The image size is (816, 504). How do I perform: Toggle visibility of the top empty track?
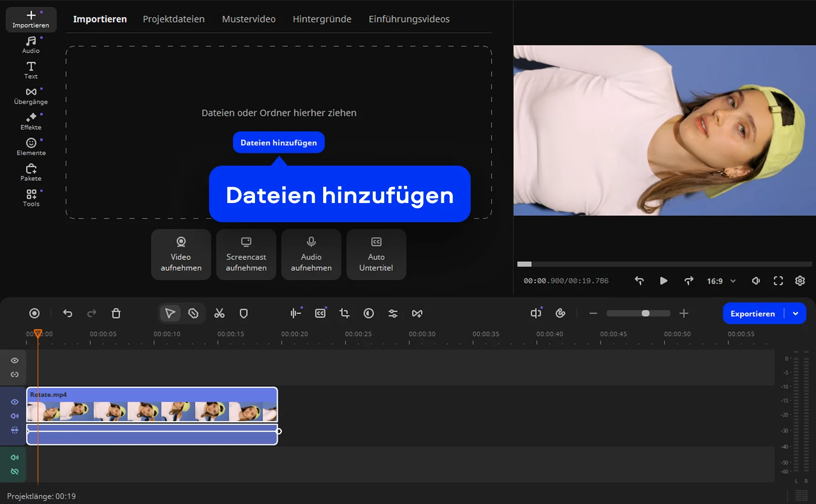[15, 361]
